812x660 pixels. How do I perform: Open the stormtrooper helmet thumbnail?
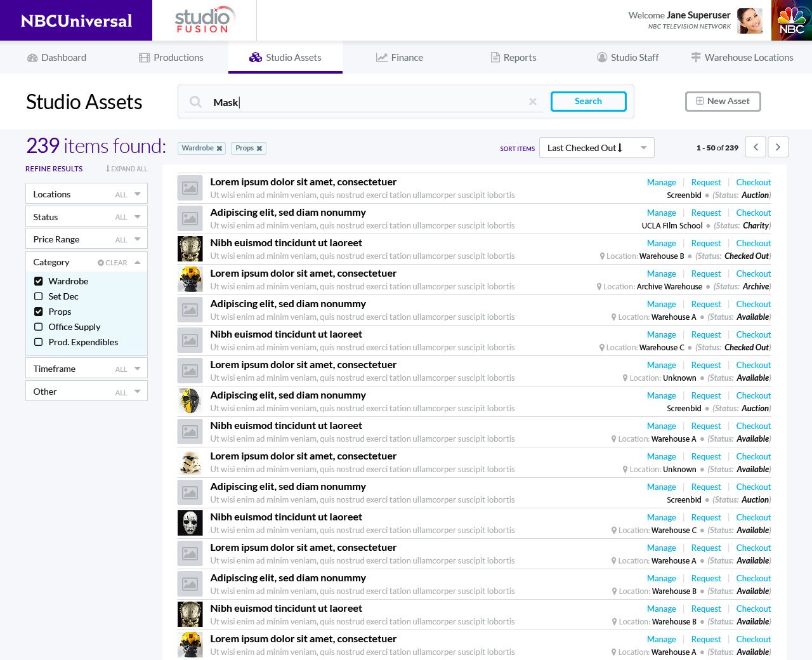[190, 462]
